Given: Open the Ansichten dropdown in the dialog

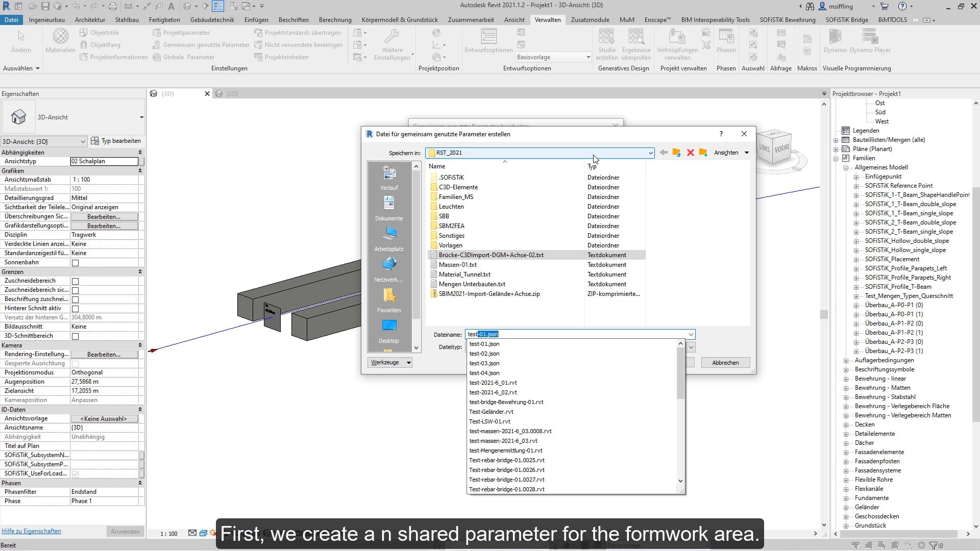Looking at the screenshot, I should 731,153.
